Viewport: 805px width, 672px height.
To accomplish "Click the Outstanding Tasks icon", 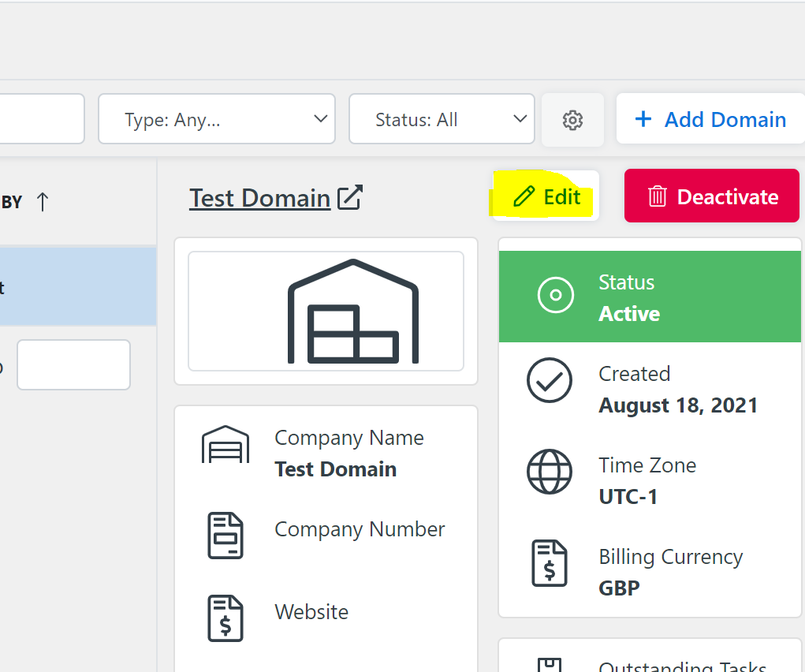I will click(550, 665).
